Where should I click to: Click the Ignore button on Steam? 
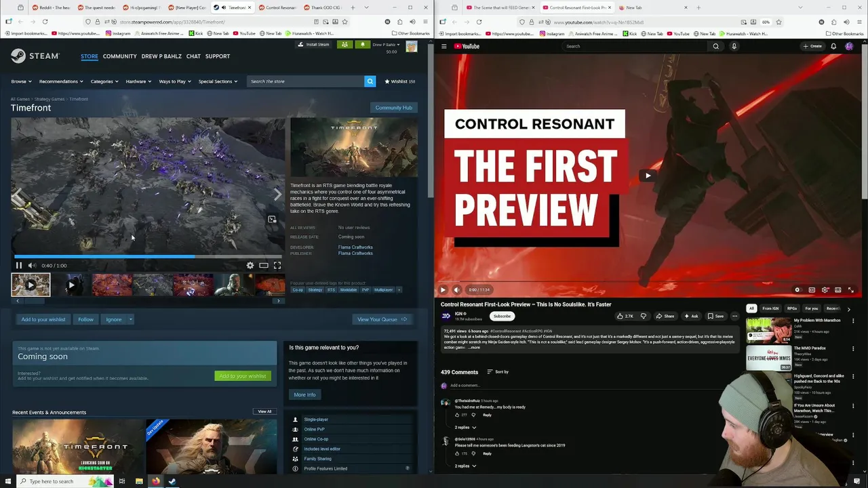(x=113, y=319)
